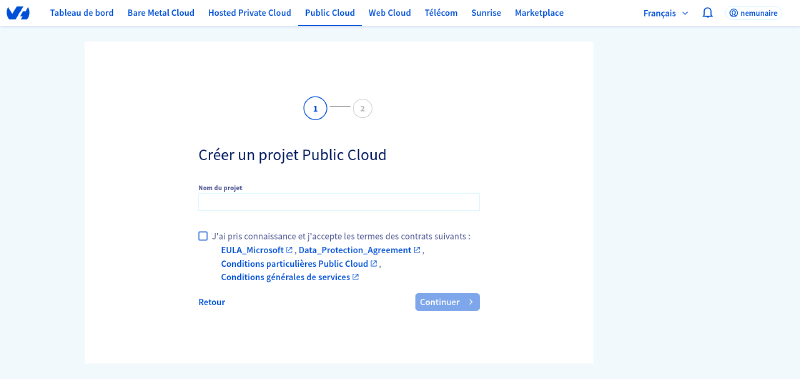Focus the Nom du projet input field
This screenshot has width=800, height=379.
pyautogui.click(x=339, y=202)
